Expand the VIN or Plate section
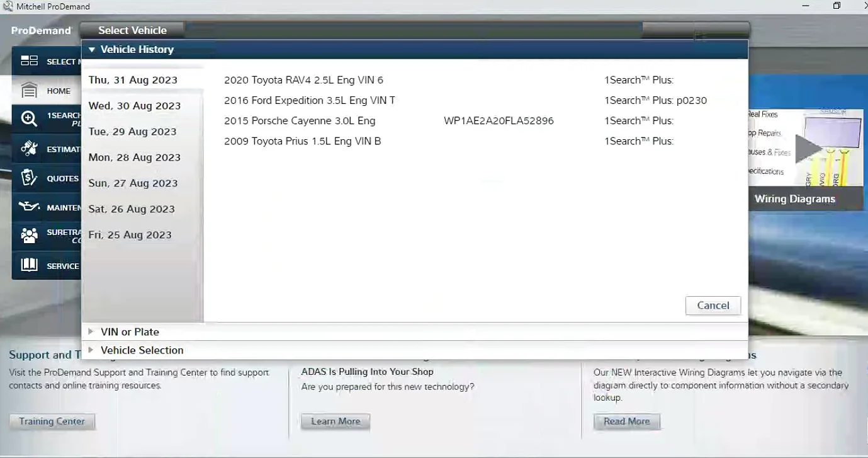Image resolution: width=868 pixels, height=458 pixels. click(x=91, y=331)
